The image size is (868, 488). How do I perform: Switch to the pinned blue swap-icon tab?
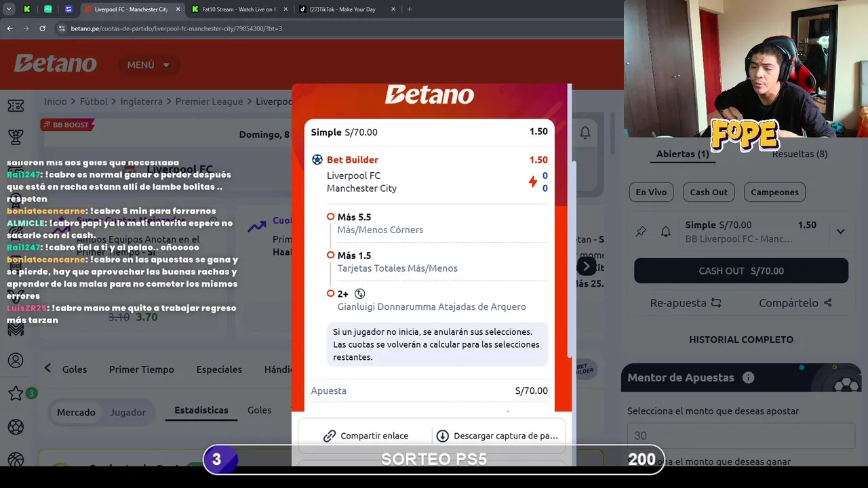point(68,9)
